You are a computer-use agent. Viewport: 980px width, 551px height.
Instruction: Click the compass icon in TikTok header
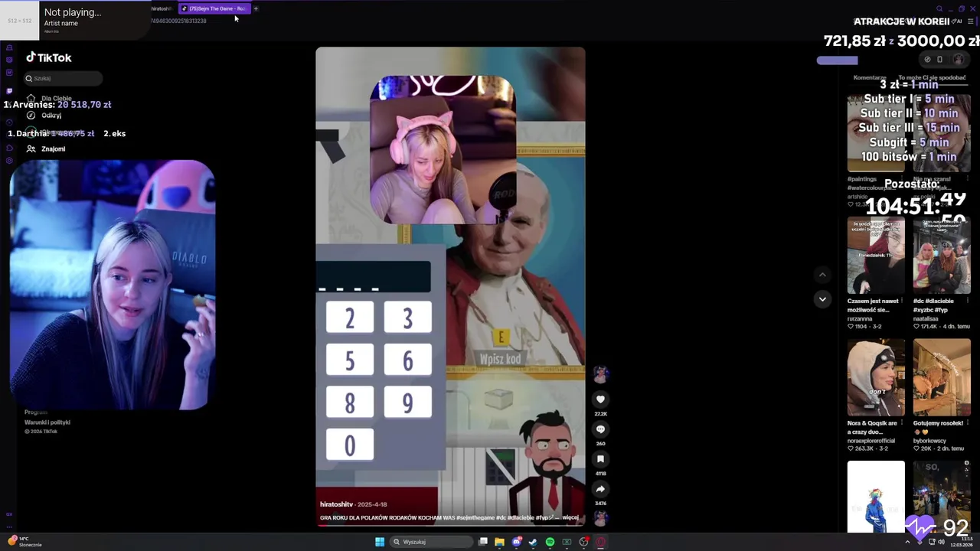(x=927, y=59)
